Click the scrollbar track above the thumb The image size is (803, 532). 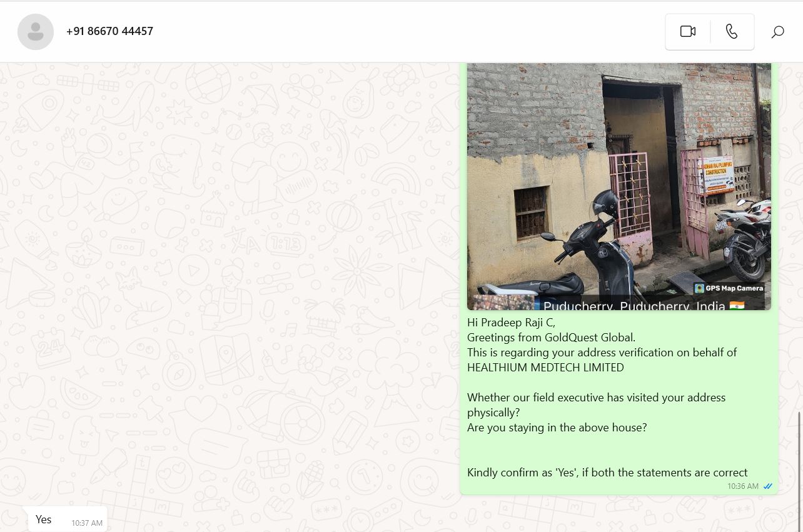tap(799, 238)
